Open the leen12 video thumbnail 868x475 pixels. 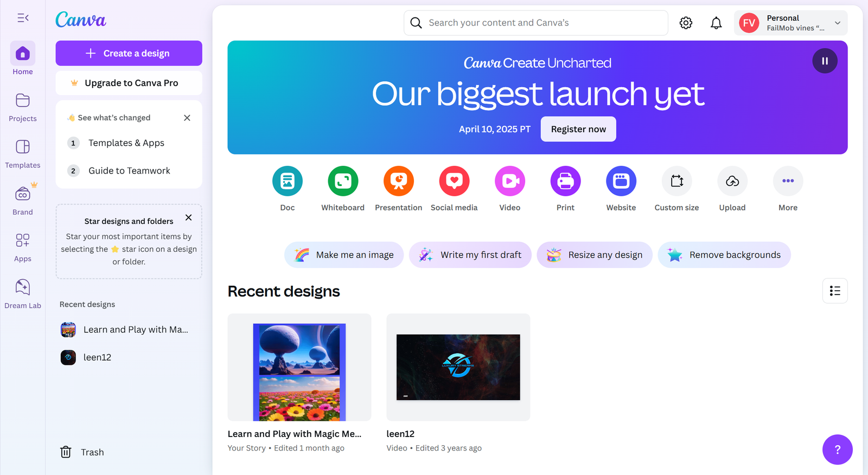click(458, 367)
